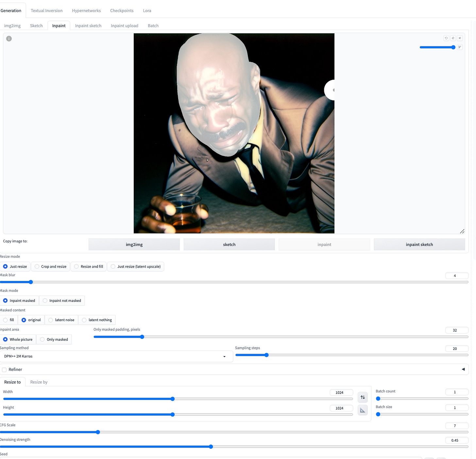Click the Batch size value field
Screen dimensions: 476x459
457,408
